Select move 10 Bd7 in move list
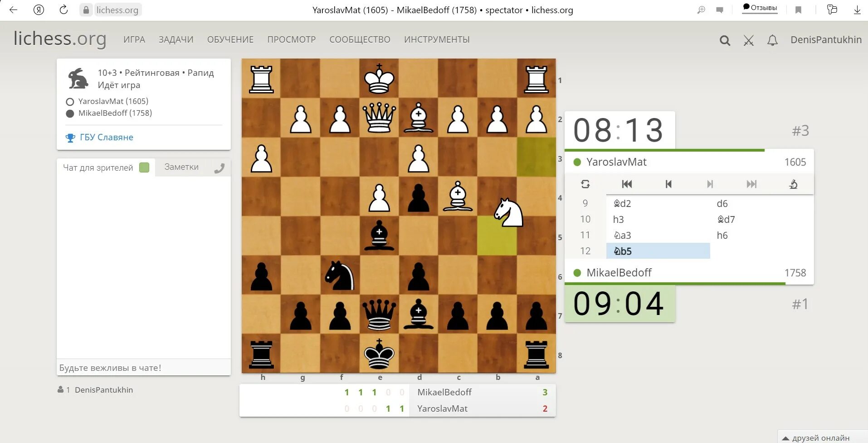Screen dimensions: 868x443 pos(762,219)
